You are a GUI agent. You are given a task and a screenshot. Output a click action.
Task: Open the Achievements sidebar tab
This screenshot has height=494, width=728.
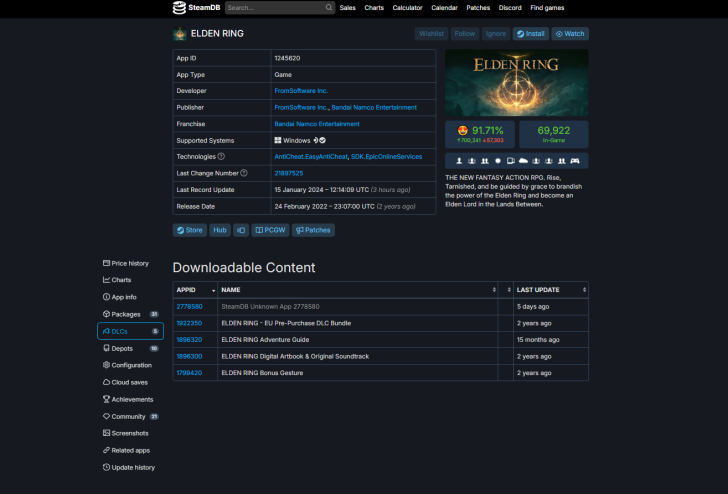coord(130,399)
